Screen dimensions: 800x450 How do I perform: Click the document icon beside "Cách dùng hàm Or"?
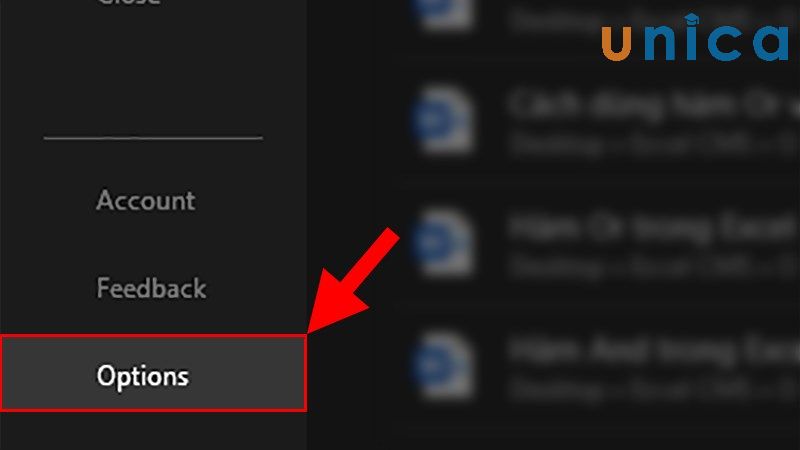(443, 119)
